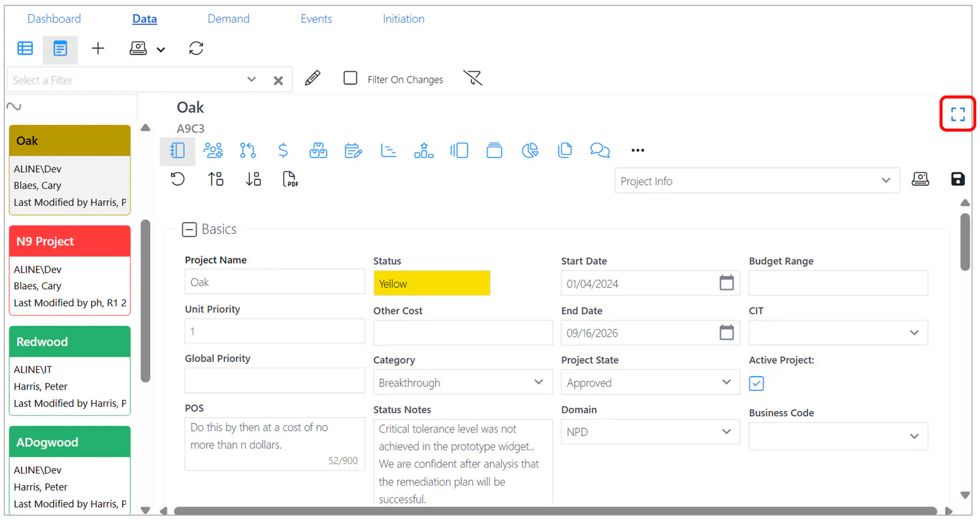Open the Gantt chart icon
Viewport: 980px width, 520px height.
(x=388, y=150)
